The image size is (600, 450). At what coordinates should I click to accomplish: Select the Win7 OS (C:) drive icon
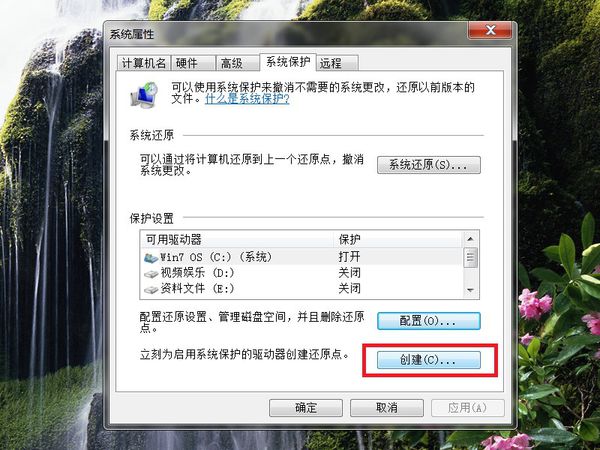(151, 258)
